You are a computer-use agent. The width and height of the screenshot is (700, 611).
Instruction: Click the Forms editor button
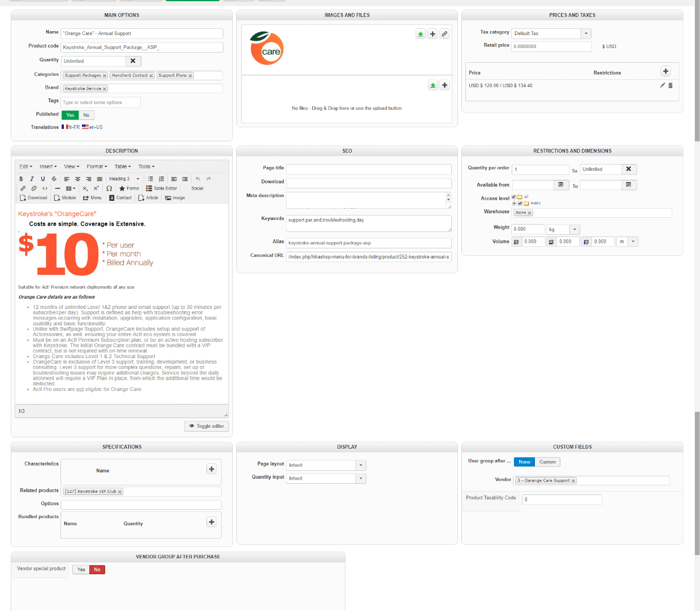pyautogui.click(x=129, y=188)
